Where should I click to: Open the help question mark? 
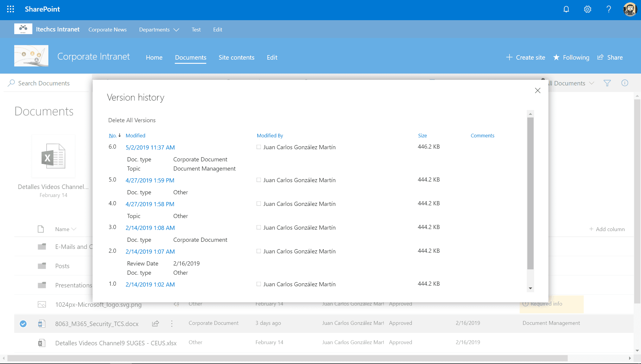pyautogui.click(x=609, y=9)
